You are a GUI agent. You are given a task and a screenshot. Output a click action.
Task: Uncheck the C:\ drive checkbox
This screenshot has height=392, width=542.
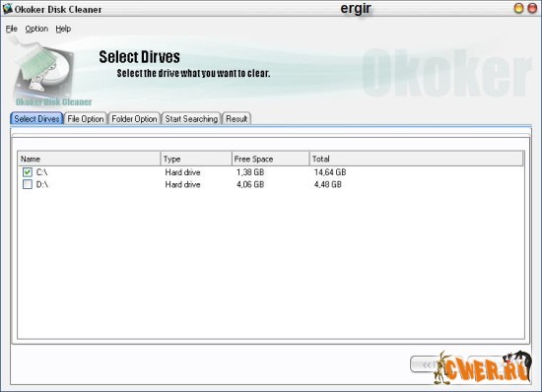[x=28, y=172]
